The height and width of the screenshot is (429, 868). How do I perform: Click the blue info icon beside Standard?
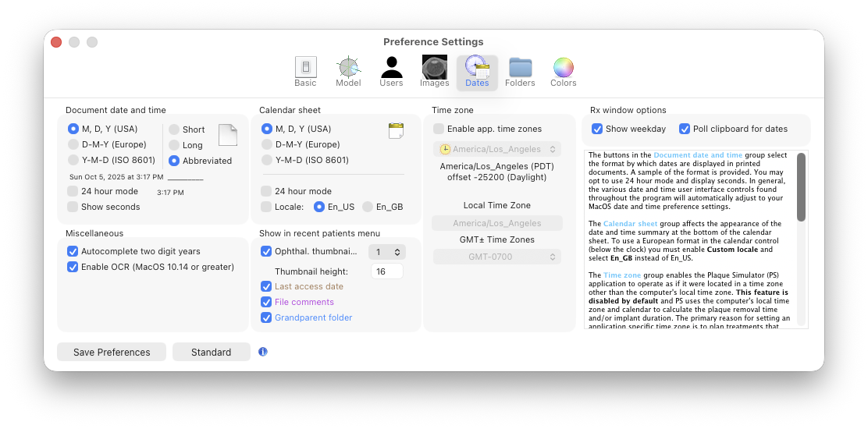coord(263,352)
